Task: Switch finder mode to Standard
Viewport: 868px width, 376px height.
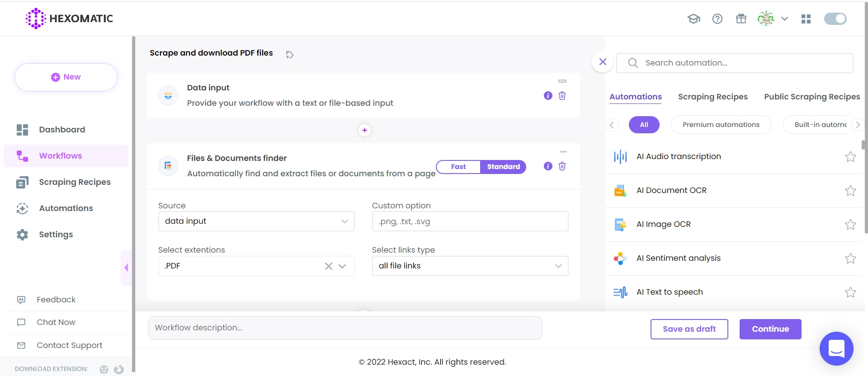Action: [x=503, y=167]
